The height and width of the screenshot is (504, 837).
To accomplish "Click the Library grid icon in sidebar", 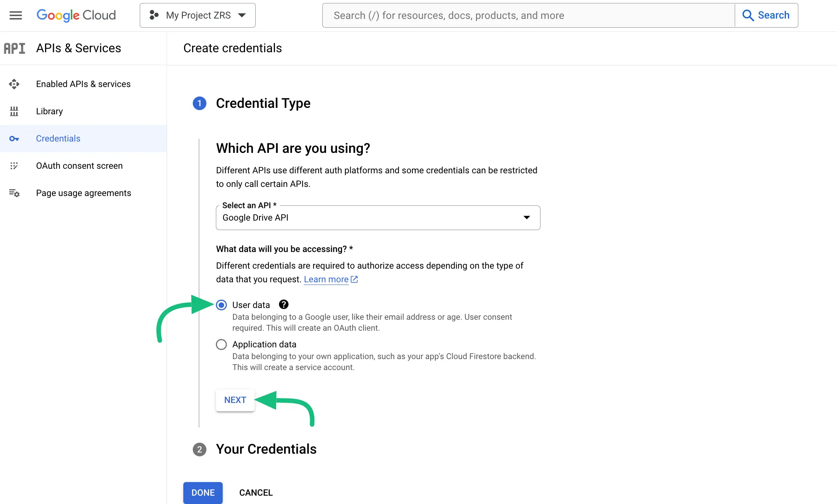I will click(x=14, y=111).
